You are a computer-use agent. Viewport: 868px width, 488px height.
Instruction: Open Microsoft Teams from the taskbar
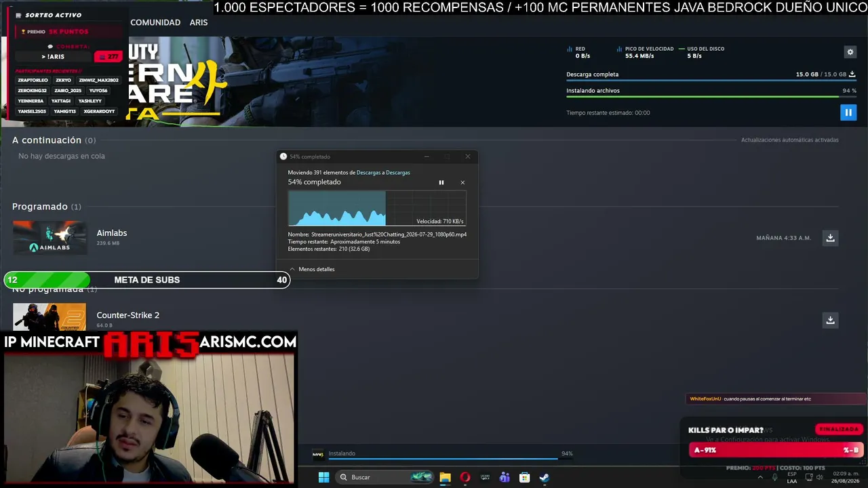(505, 477)
